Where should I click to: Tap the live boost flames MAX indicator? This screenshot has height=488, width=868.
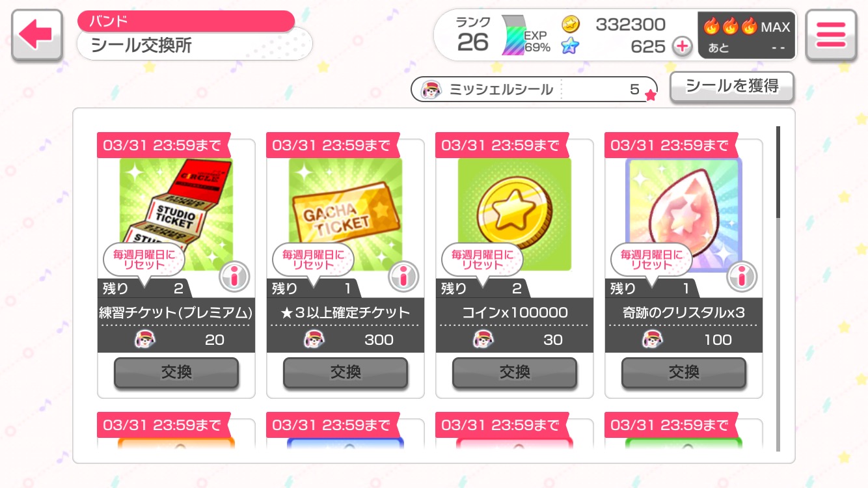pos(746,36)
